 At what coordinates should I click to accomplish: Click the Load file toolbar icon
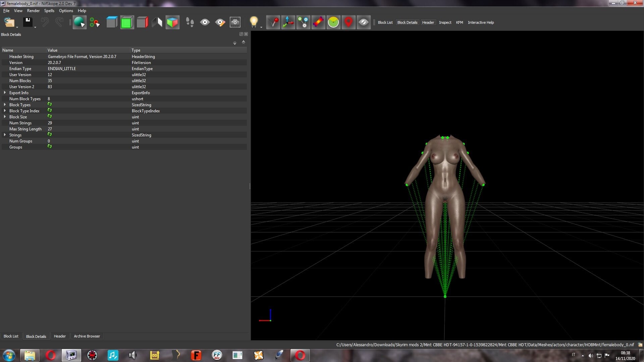tap(9, 22)
